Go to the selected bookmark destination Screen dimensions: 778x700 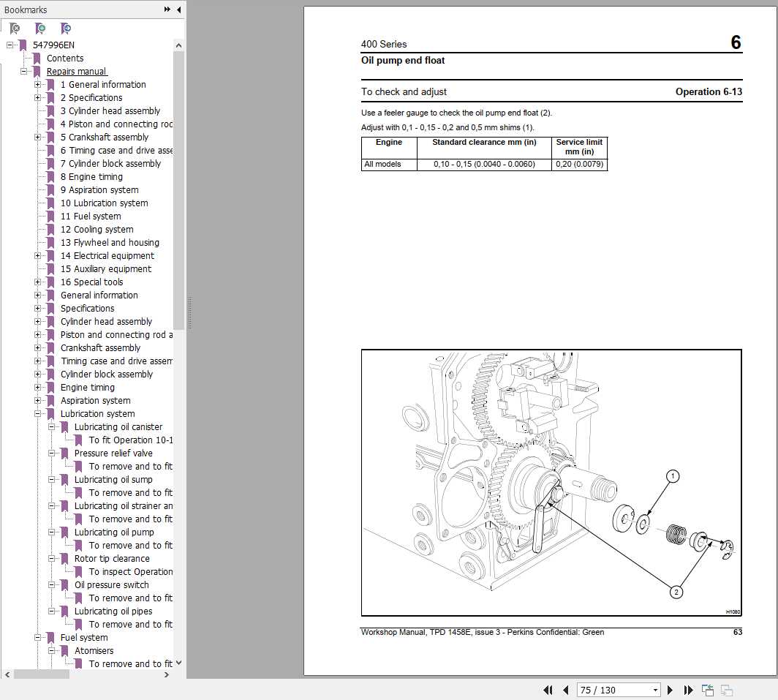pos(66,28)
